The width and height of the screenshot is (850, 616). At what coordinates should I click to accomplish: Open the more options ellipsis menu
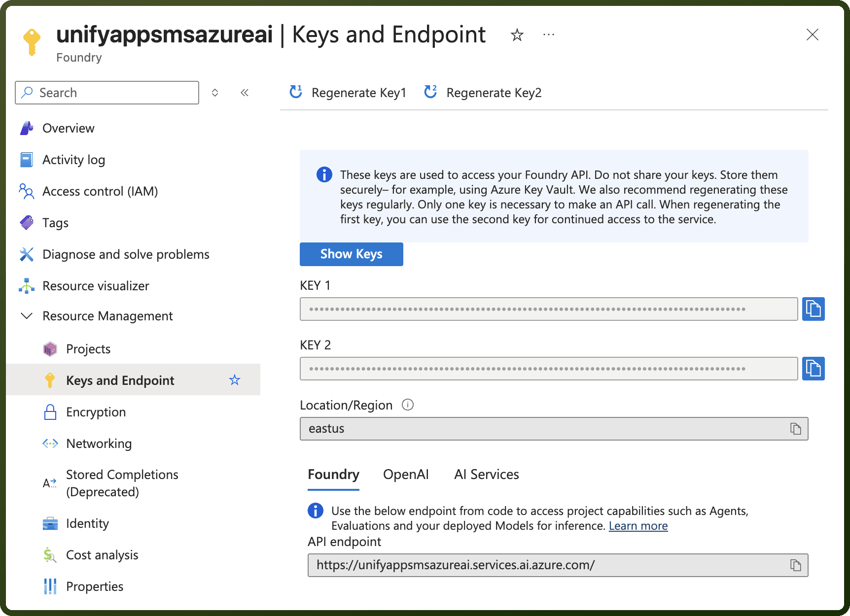coord(548,34)
